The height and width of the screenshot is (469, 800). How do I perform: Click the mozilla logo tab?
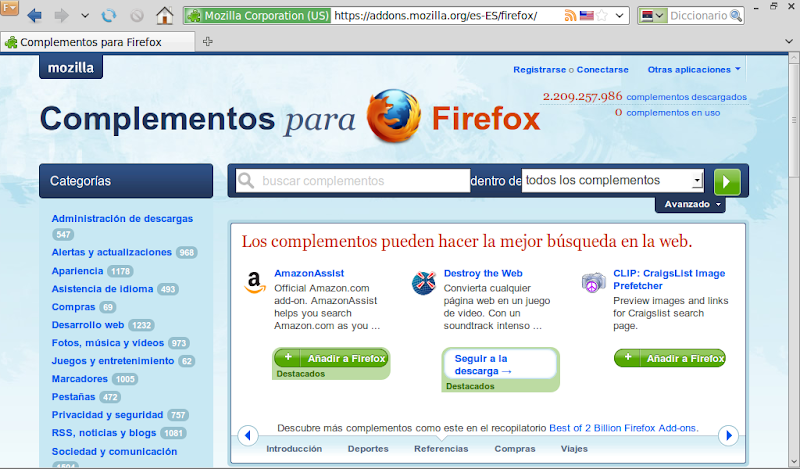[71, 67]
